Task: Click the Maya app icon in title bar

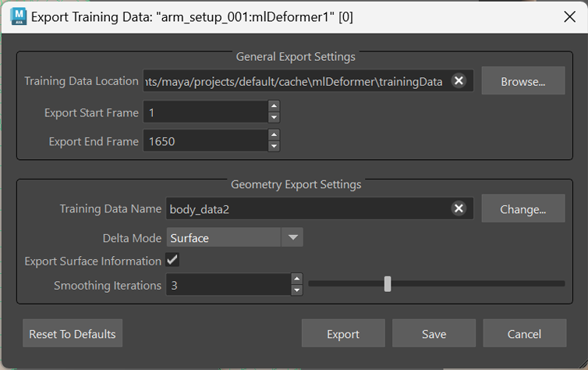Action: click(x=16, y=16)
